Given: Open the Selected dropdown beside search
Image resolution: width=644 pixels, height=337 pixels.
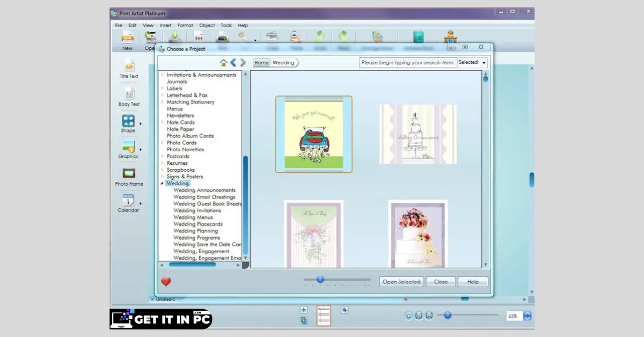Looking at the screenshot, I should 472,63.
